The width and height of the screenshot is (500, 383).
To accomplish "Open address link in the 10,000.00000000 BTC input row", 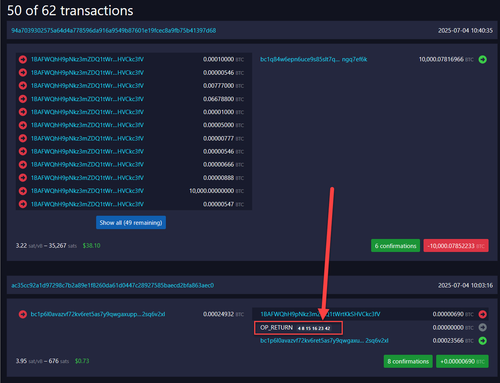I will (87, 191).
